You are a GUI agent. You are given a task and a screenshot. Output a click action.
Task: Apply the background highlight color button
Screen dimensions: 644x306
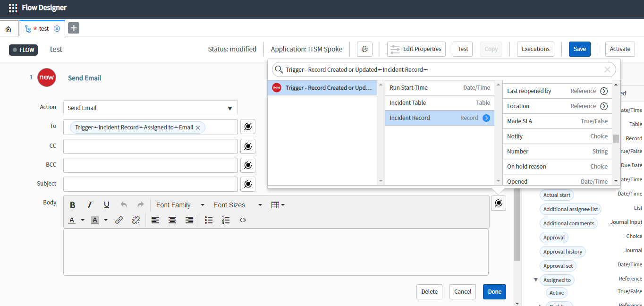pyautogui.click(x=95, y=220)
